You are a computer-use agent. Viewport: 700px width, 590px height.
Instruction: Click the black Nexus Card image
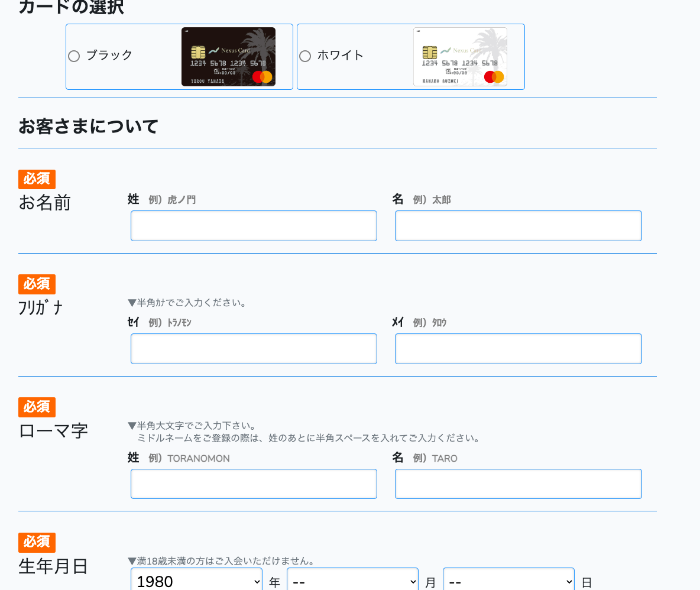click(x=228, y=57)
